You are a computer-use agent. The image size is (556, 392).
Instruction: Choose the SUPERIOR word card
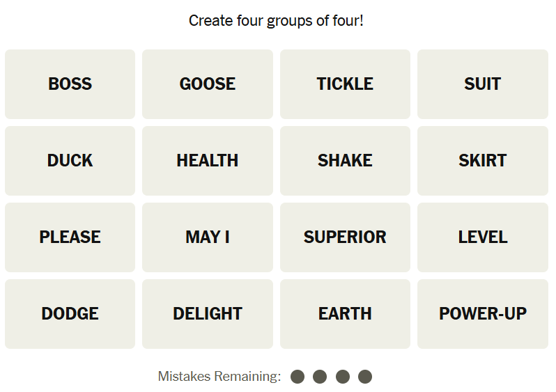tap(345, 237)
